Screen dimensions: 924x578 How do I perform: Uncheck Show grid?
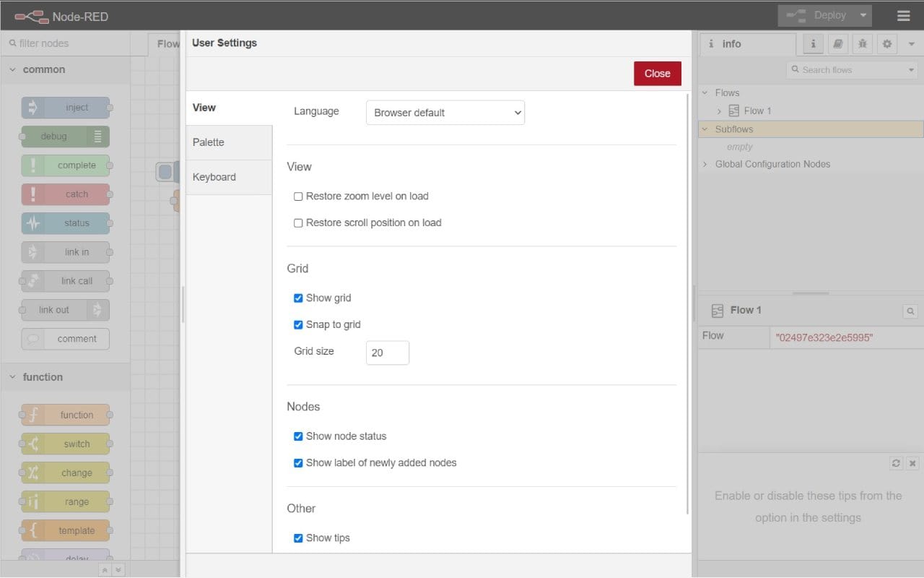(x=298, y=298)
